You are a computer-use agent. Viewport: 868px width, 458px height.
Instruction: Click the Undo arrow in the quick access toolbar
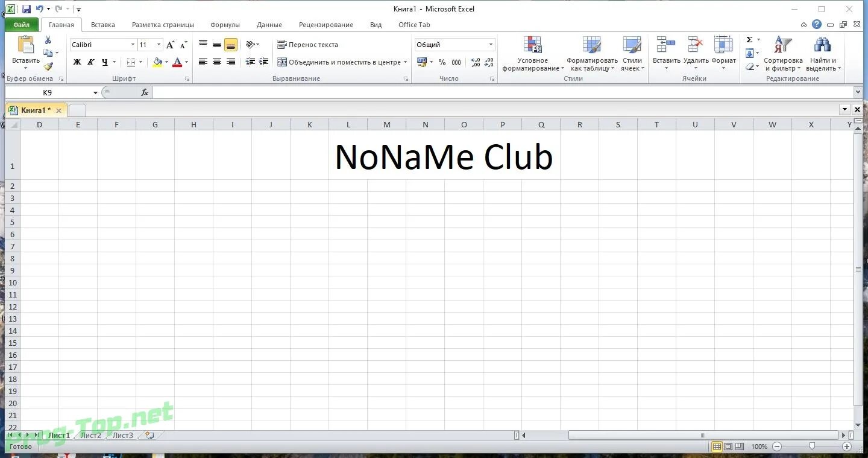click(x=40, y=9)
